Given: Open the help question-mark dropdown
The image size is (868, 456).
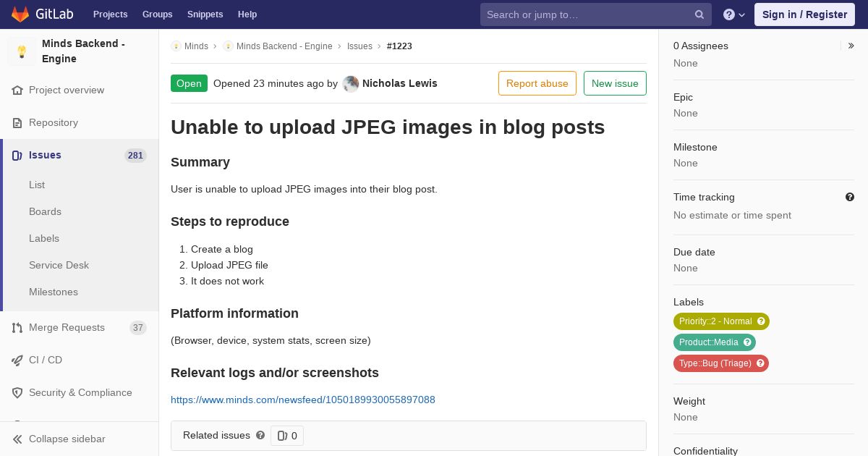Looking at the screenshot, I should pyautogui.click(x=734, y=14).
